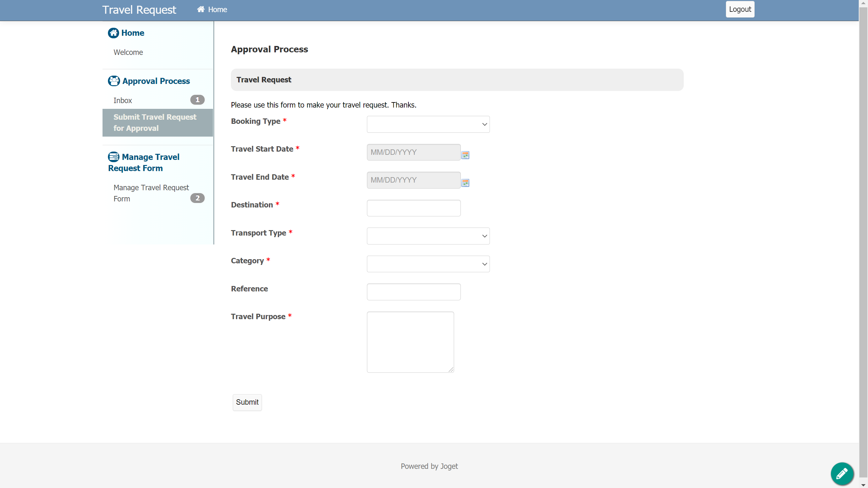Click inside the Travel Purpose textarea
868x488 pixels.
click(x=410, y=342)
